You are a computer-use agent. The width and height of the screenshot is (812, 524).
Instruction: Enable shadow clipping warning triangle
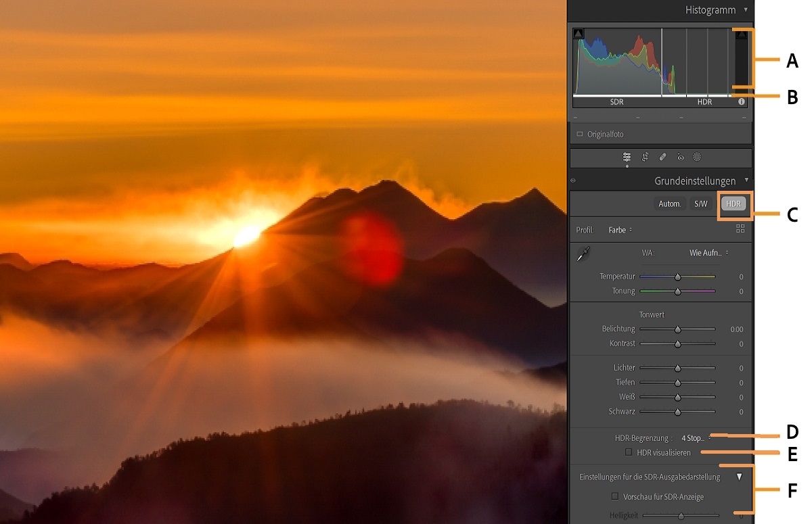coord(578,32)
